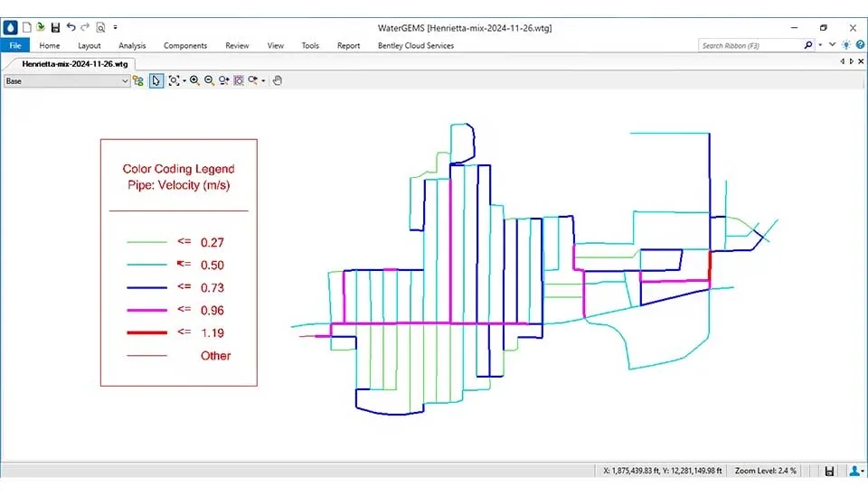This screenshot has width=868, height=495.
Task: Click the save icon in the status bar
Action: tap(829, 471)
